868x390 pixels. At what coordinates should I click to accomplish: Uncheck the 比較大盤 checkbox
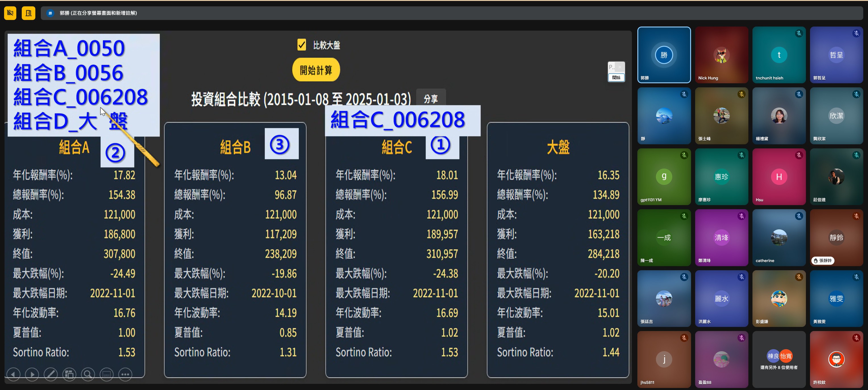(x=301, y=45)
